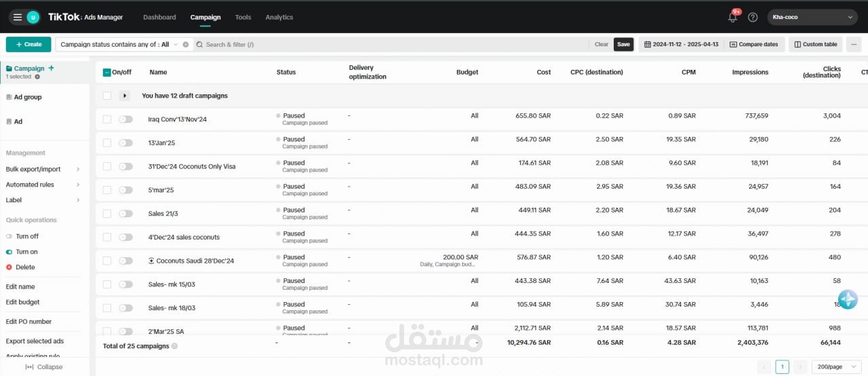
Task: Open the 200/page dropdown
Action: coord(836,367)
